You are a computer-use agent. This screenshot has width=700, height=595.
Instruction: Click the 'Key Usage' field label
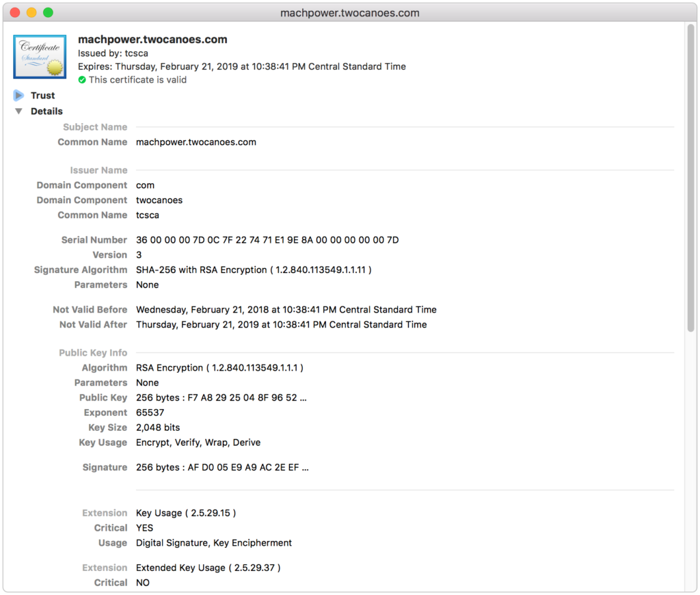tap(103, 442)
